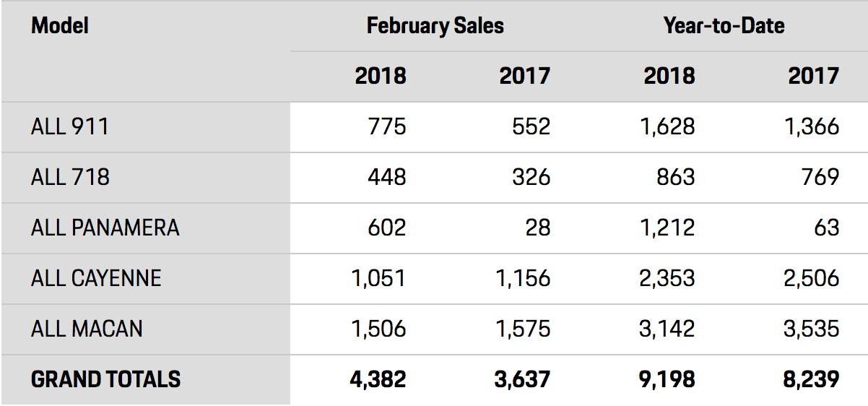Select the ALL PANAMERA row label
Screen dimensions: 868x406
(x=105, y=228)
